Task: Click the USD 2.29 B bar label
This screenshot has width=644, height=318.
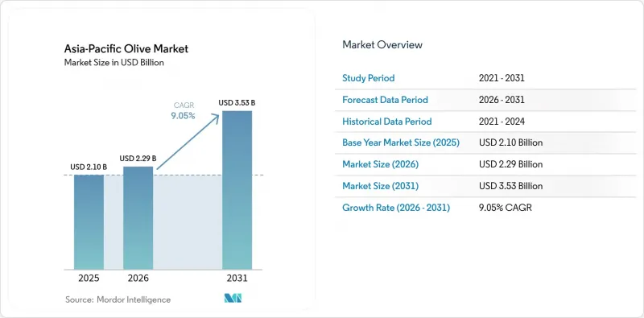Action: pyautogui.click(x=138, y=158)
